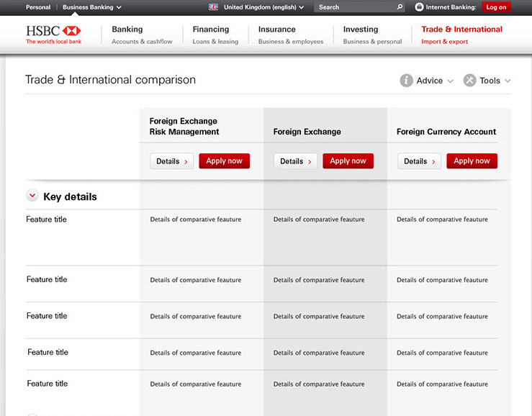Viewport: 532px width, 416px height.
Task: Expand the Tools dropdown arrow
Action: 508,81
